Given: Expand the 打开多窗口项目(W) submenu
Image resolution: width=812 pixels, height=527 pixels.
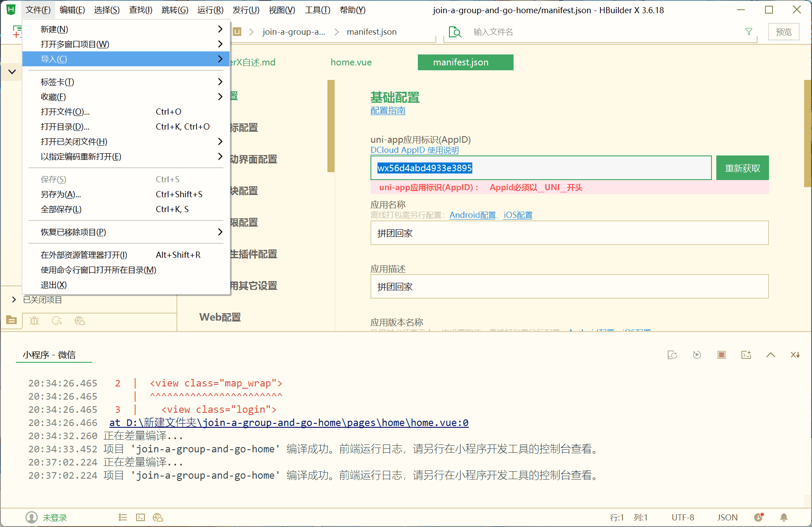Looking at the screenshot, I should coord(126,44).
